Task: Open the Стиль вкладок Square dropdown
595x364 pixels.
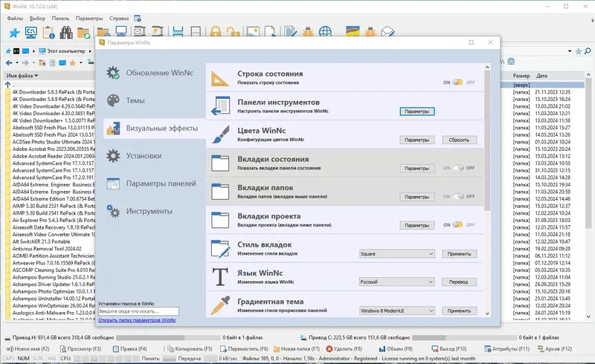Action: [x=397, y=253]
